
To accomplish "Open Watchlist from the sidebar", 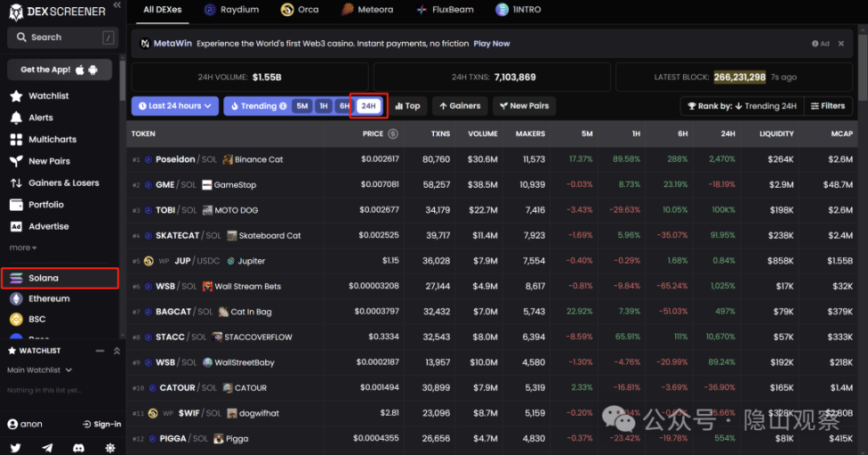I will point(40,96).
